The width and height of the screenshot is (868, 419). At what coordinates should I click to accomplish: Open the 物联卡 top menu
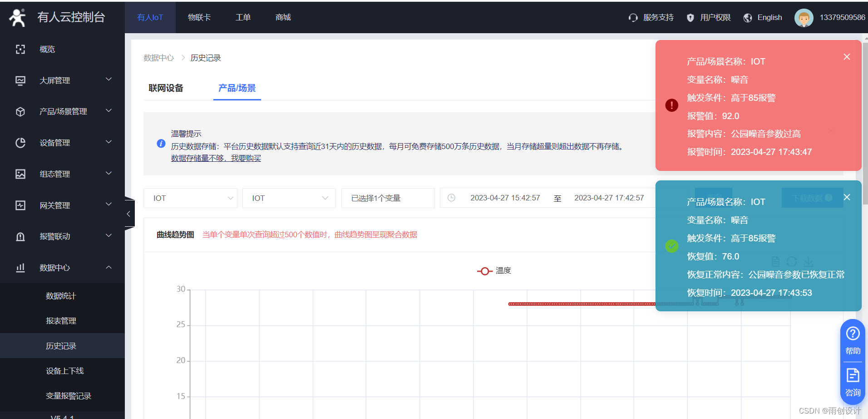click(x=199, y=17)
